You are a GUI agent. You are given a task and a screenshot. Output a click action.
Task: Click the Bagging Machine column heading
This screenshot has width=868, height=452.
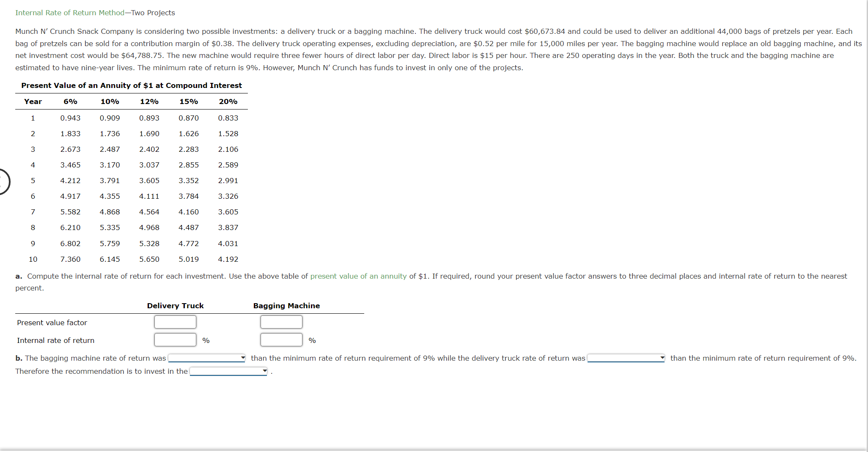[x=286, y=305]
